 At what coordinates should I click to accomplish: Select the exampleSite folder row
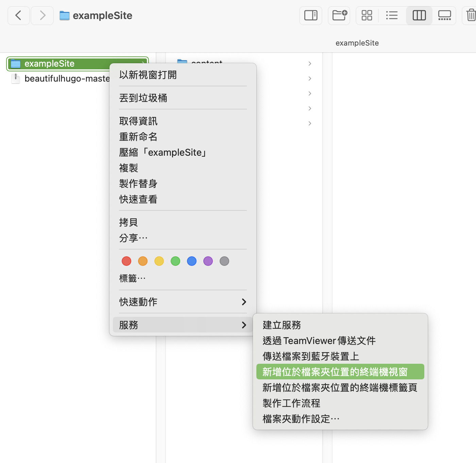(x=78, y=64)
